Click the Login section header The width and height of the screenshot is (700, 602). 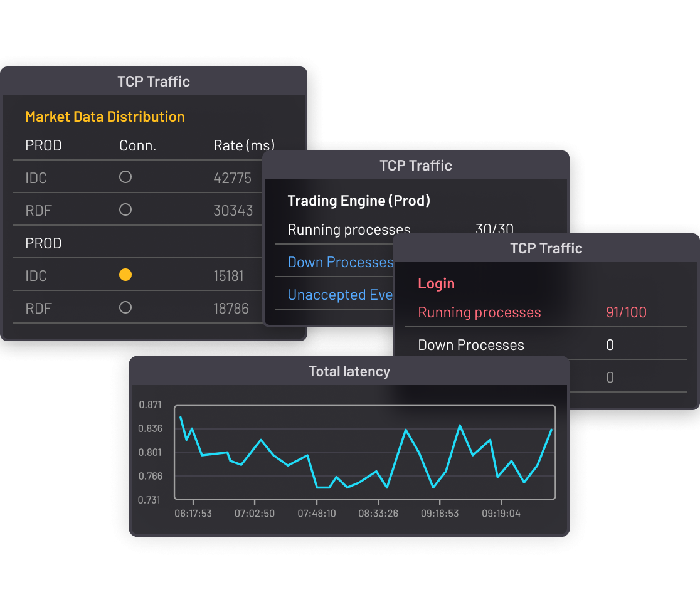tap(436, 283)
